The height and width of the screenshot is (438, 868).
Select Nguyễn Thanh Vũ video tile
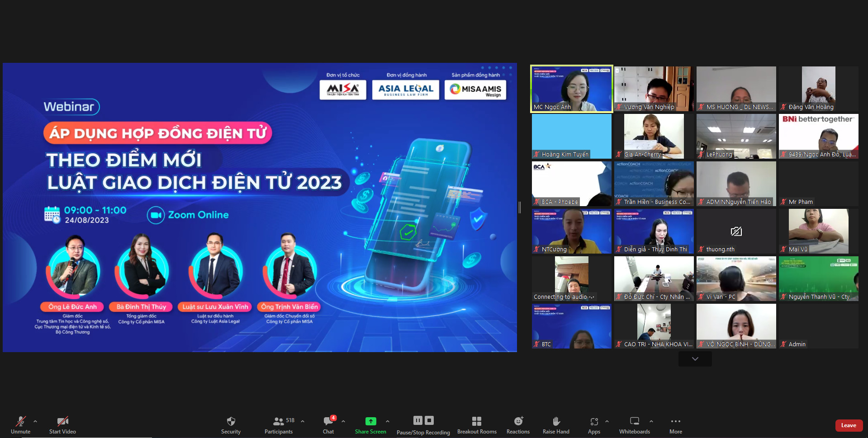click(x=819, y=278)
